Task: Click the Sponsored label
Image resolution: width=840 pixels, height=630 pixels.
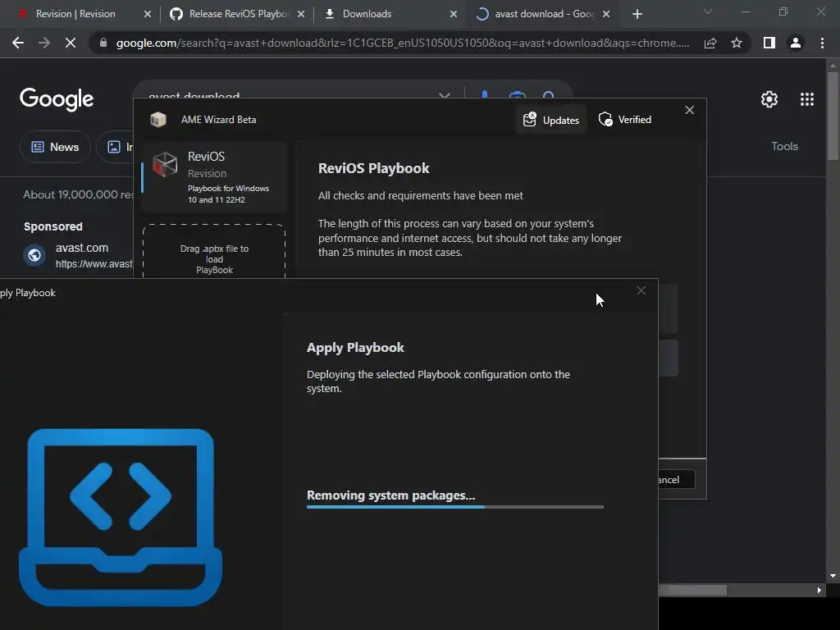Action: point(53,226)
